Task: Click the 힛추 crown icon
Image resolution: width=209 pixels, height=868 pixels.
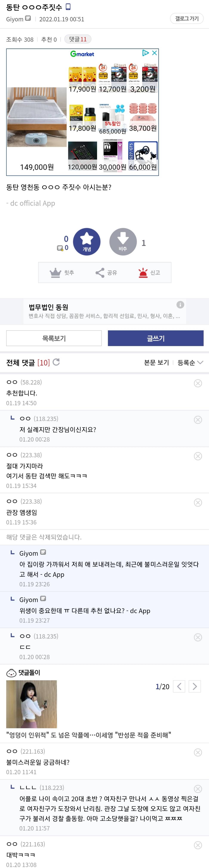Action: click(56, 273)
